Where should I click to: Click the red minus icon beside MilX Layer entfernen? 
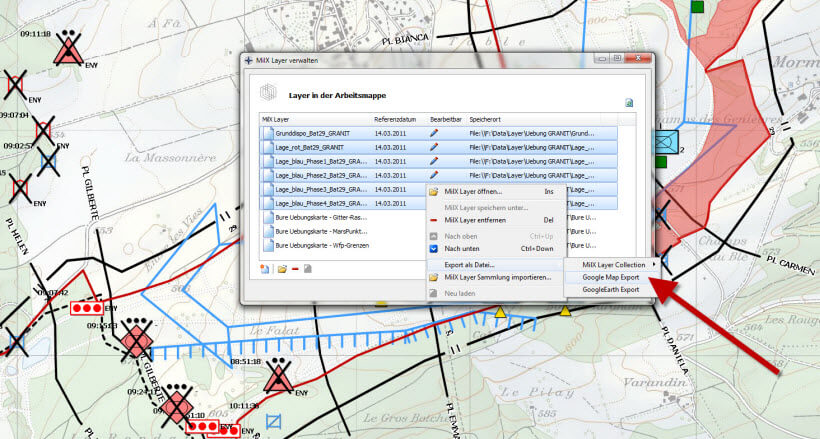[433, 220]
